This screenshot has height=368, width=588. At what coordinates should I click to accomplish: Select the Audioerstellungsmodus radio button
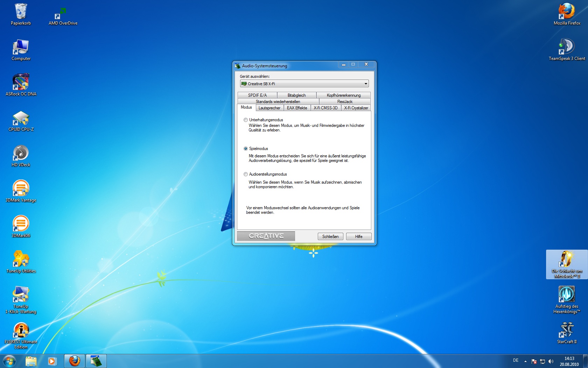coord(246,174)
